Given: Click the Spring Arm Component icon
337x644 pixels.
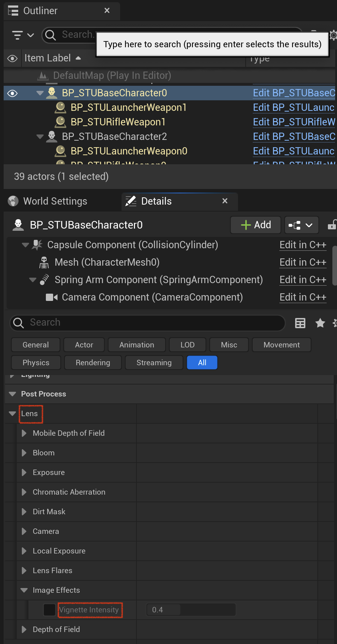Looking at the screenshot, I should click(44, 279).
